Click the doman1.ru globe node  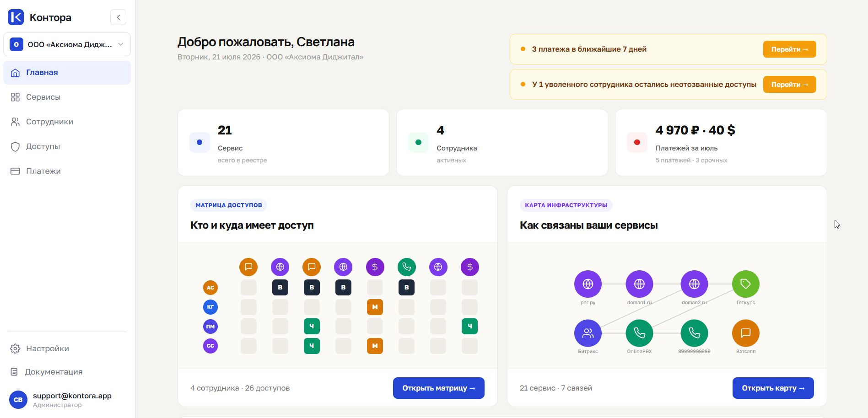coord(639,284)
